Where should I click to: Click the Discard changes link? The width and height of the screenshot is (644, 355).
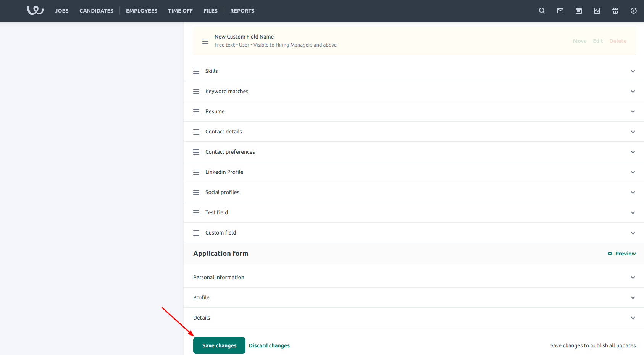pos(269,345)
